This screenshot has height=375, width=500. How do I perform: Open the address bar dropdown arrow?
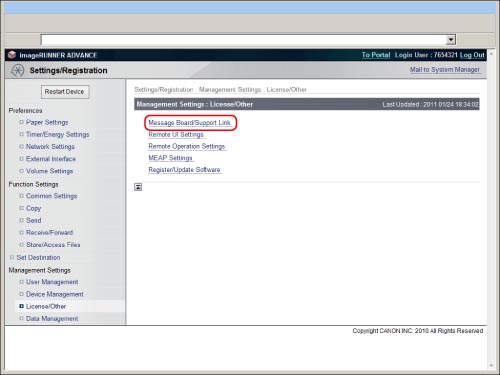451,40
